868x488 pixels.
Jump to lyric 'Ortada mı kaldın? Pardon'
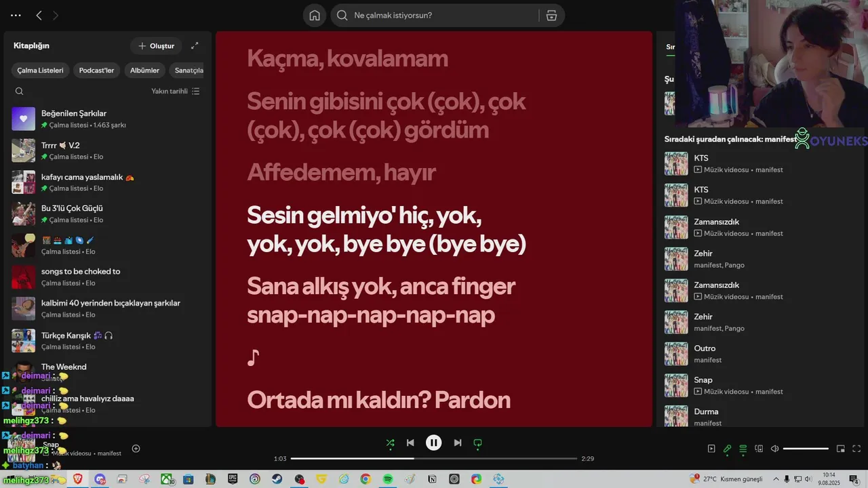tap(378, 400)
